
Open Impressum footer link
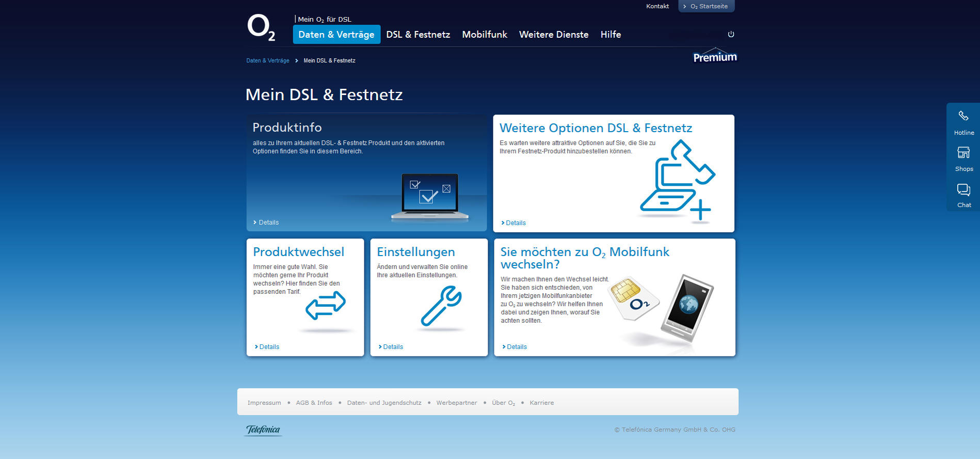(264, 403)
